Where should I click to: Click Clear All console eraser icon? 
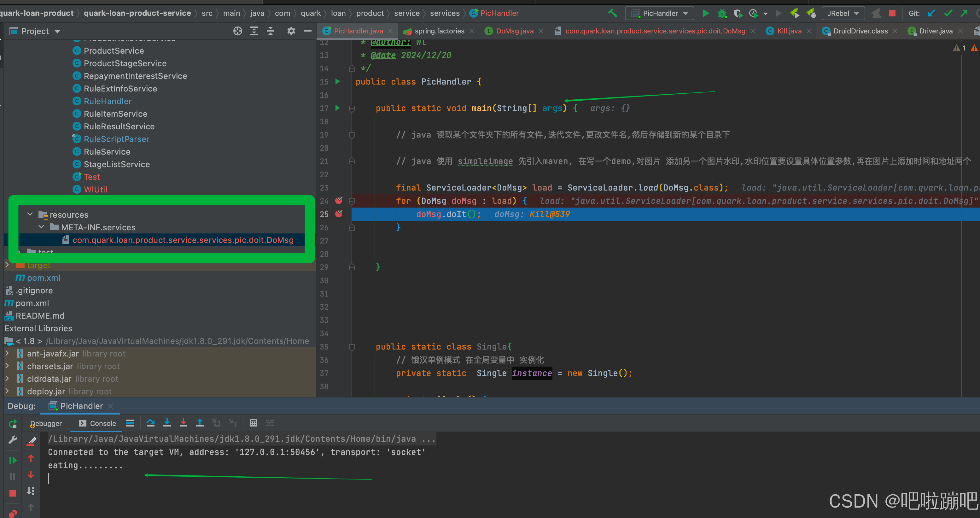31,442
